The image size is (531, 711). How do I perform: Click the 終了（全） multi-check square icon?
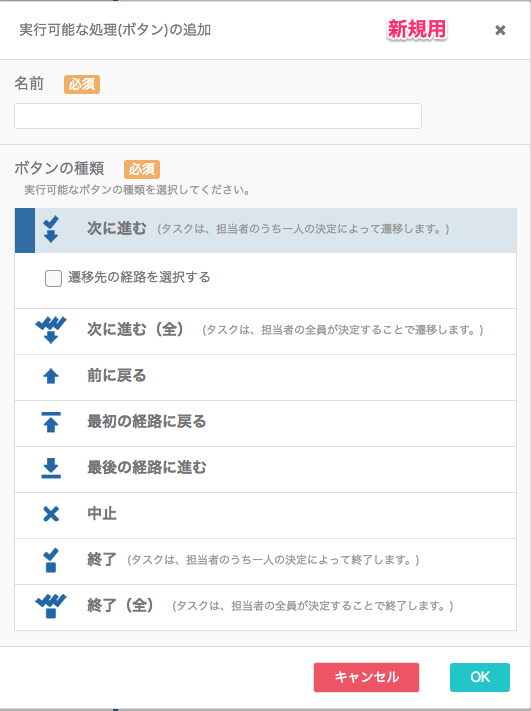[51, 606]
